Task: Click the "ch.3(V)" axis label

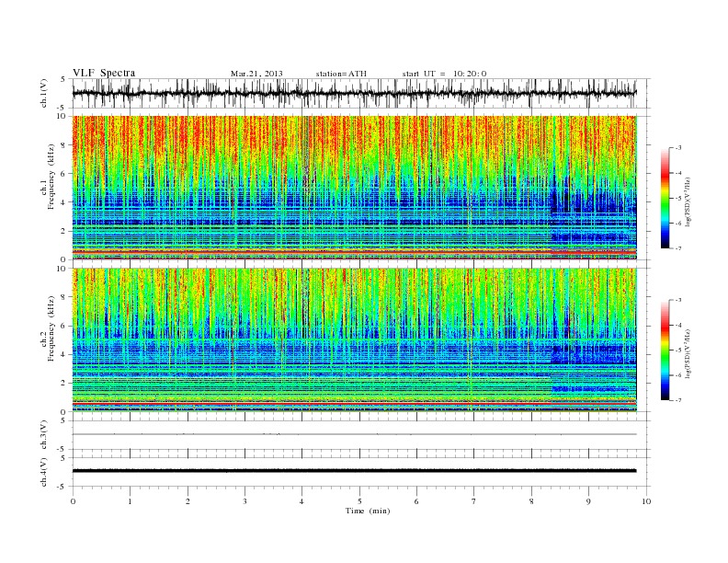Action: point(44,435)
